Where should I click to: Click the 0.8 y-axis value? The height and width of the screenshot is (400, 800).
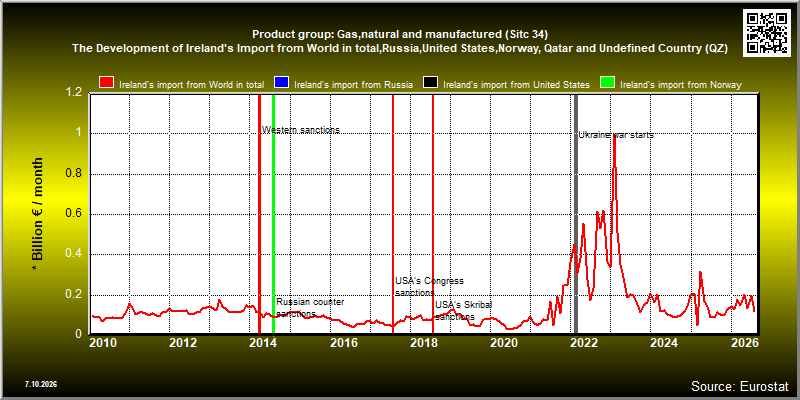tap(74, 173)
